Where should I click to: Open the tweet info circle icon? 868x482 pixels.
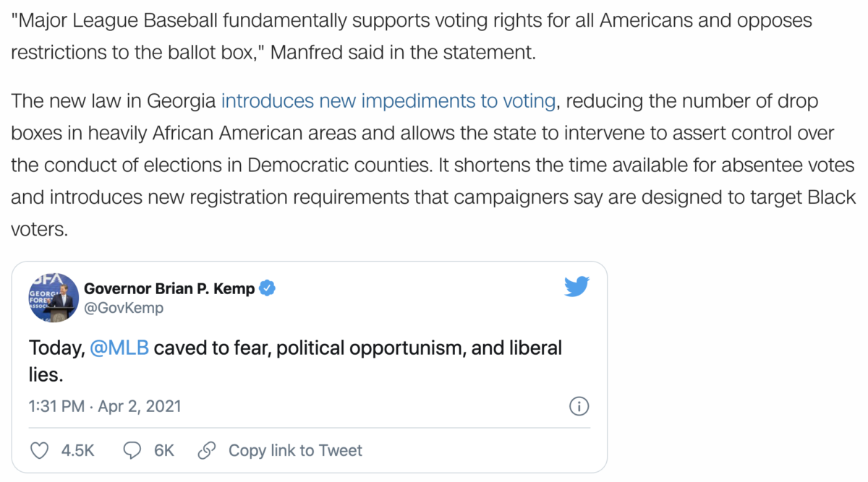click(579, 406)
